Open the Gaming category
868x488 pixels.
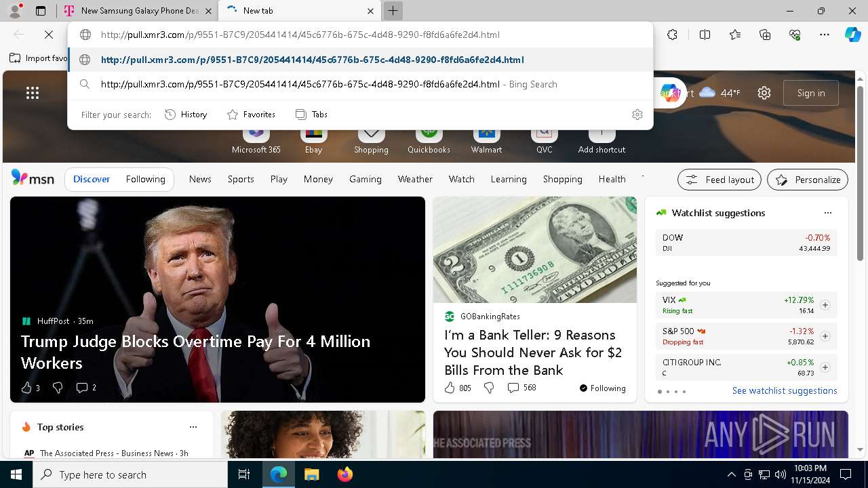click(365, 179)
